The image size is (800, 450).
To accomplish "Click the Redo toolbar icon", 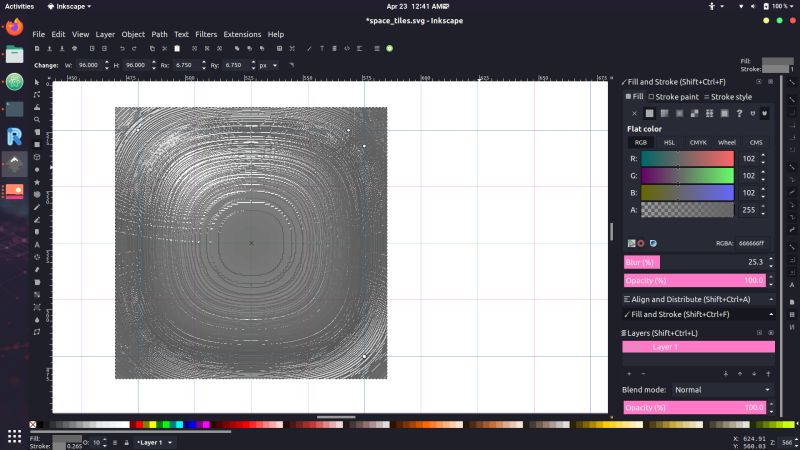I will tap(134, 48).
